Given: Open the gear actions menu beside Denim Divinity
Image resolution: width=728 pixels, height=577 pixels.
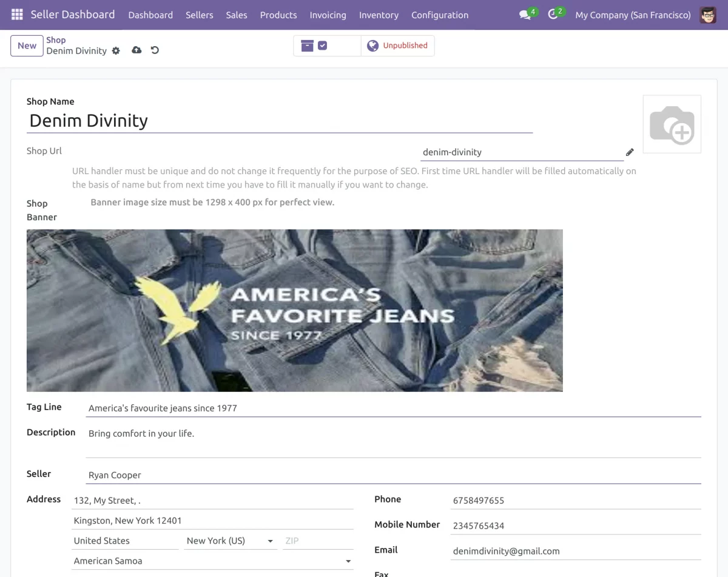Looking at the screenshot, I should coord(116,50).
